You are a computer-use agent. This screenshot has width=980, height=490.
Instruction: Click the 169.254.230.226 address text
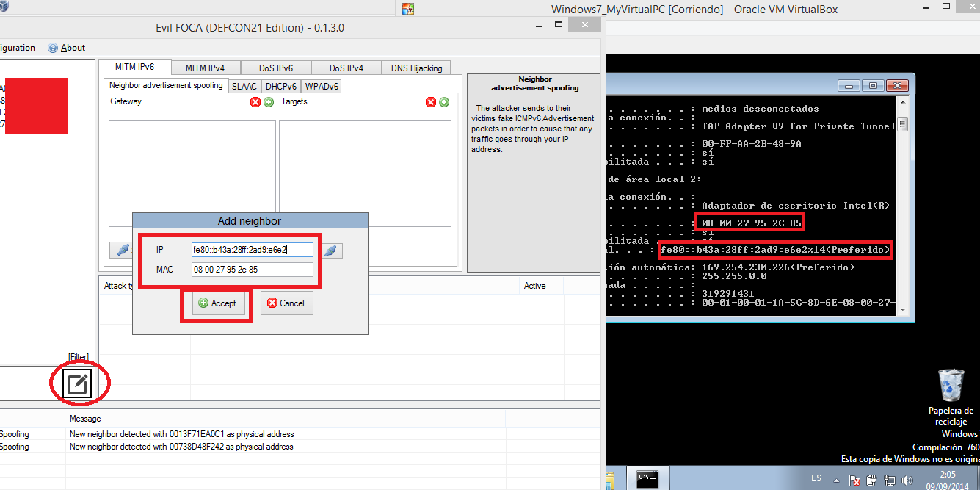point(777,267)
